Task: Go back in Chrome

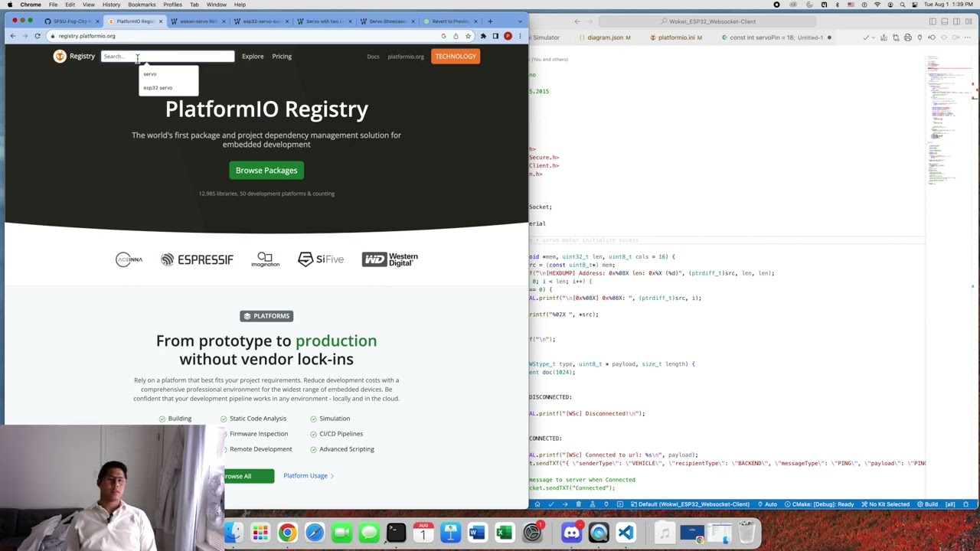Action: click(13, 36)
